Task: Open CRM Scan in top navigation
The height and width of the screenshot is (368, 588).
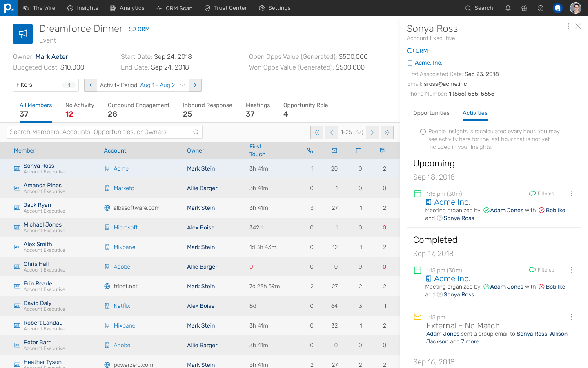Action: point(174,8)
